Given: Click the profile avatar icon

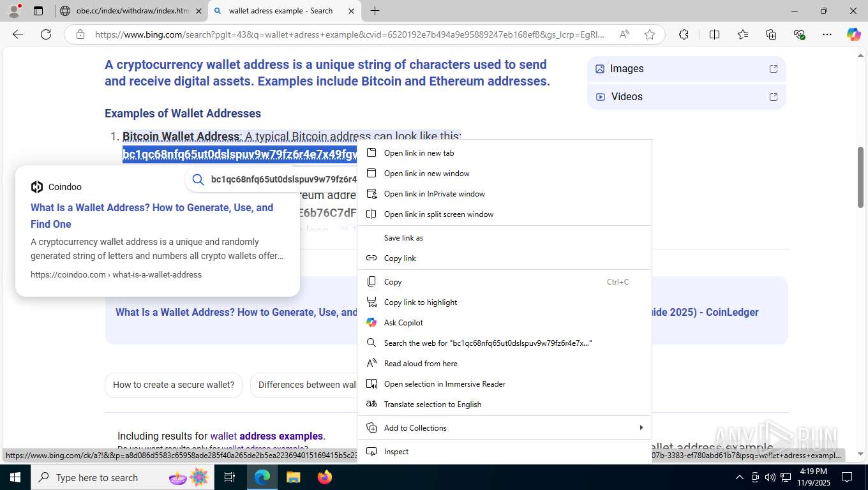Looking at the screenshot, I should point(14,11).
